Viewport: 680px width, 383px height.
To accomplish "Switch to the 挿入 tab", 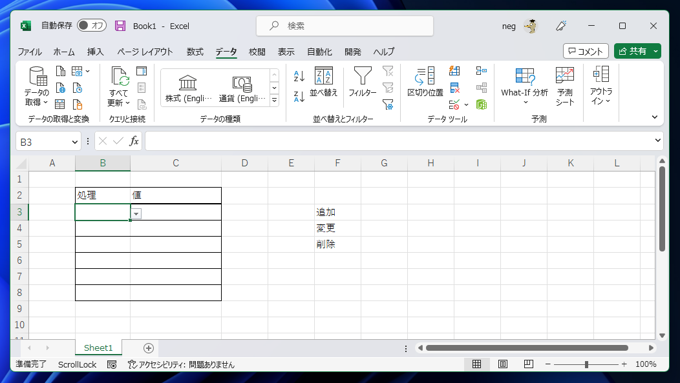I will tap(95, 52).
